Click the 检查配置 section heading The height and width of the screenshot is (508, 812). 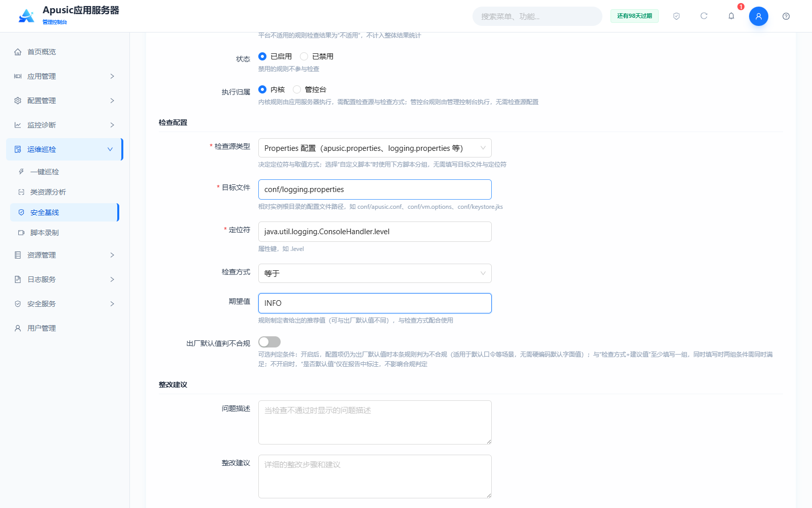point(173,122)
